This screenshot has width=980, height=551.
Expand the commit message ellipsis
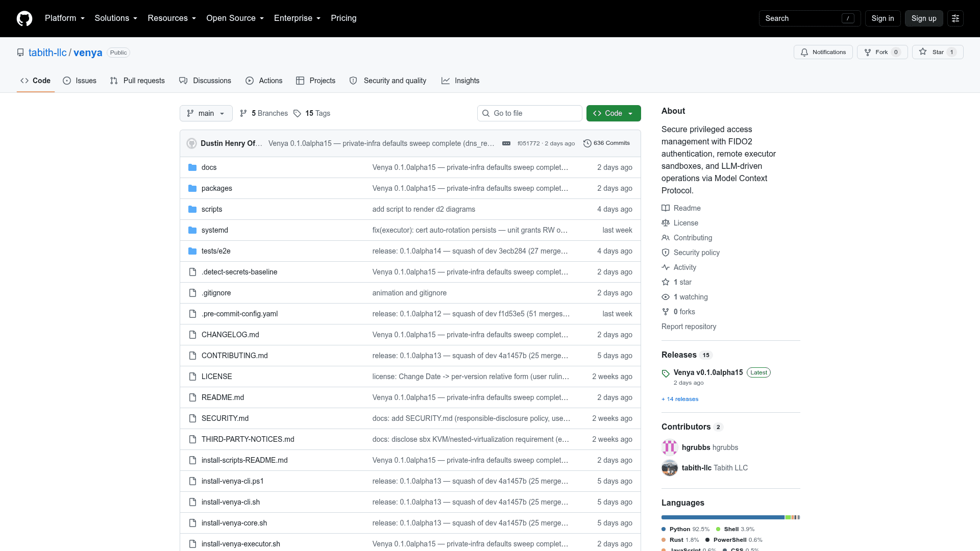click(x=506, y=143)
